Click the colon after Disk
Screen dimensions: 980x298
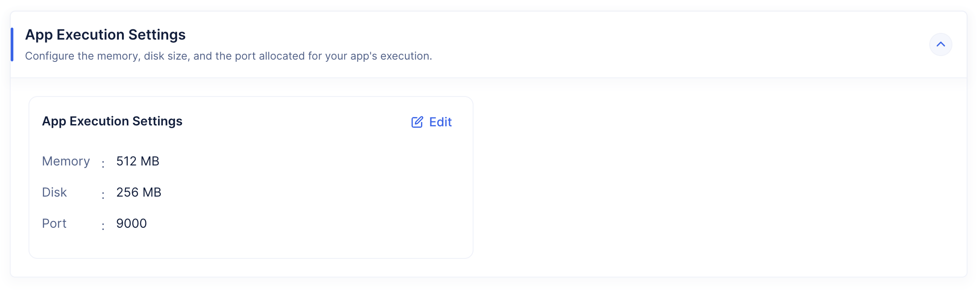[103, 195]
